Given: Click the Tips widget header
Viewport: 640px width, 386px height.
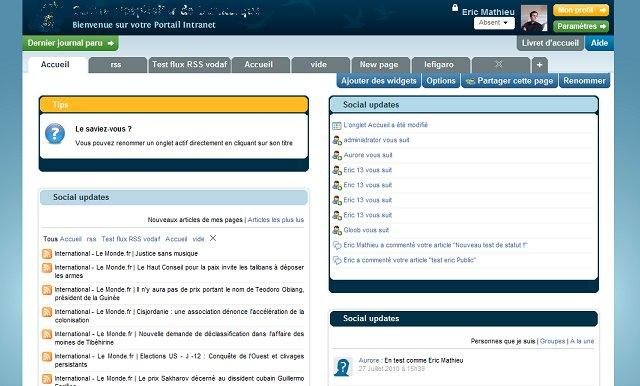Looking at the screenshot, I should [x=174, y=104].
